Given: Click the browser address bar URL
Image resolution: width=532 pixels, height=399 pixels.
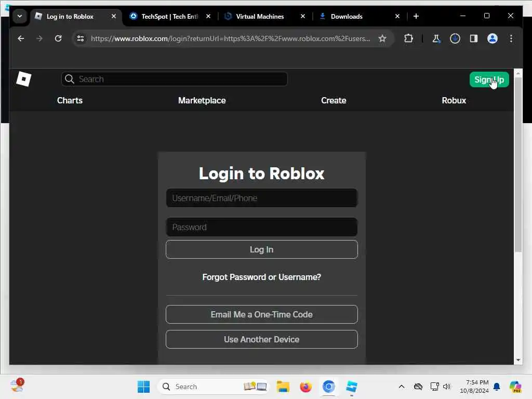Looking at the screenshot, I should click(x=230, y=38).
